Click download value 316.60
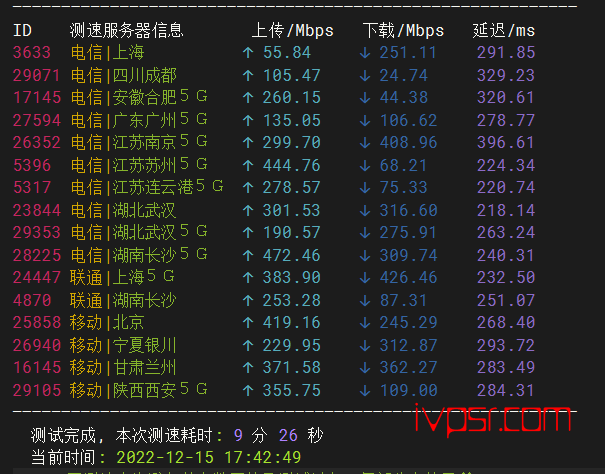The width and height of the screenshot is (605, 474). pyautogui.click(x=408, y=210)
